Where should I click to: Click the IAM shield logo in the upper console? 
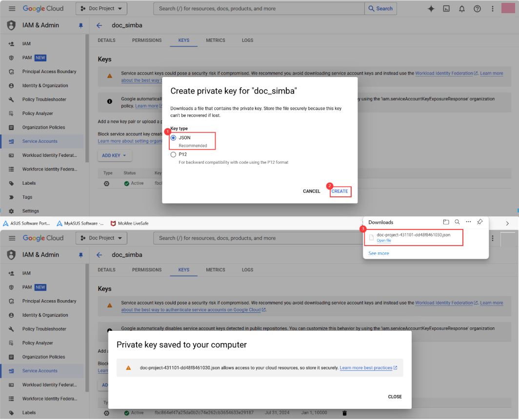(11, 25)
